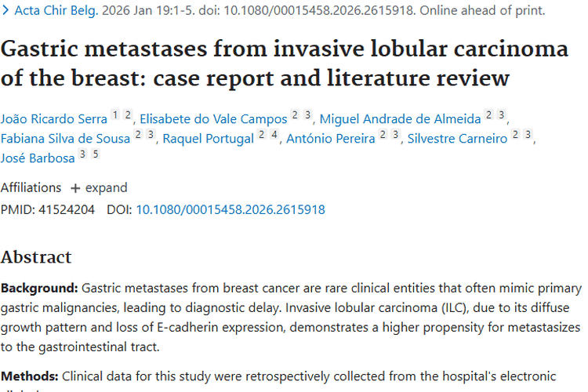The height and width of the screenshot is (392, 588).
Task: Open author João Ricardo Serra
Action: point(53,119)
